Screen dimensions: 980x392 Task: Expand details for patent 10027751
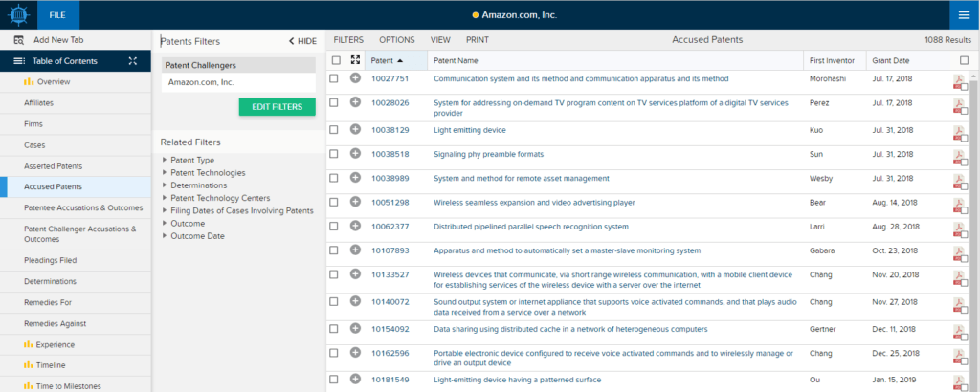coord(355,78)
